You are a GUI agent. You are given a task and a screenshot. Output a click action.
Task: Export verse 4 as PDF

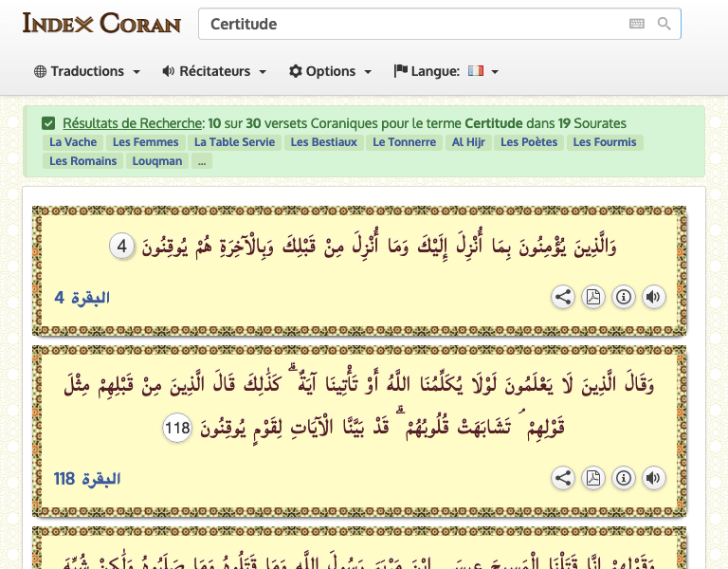click(x=592, y=297)
